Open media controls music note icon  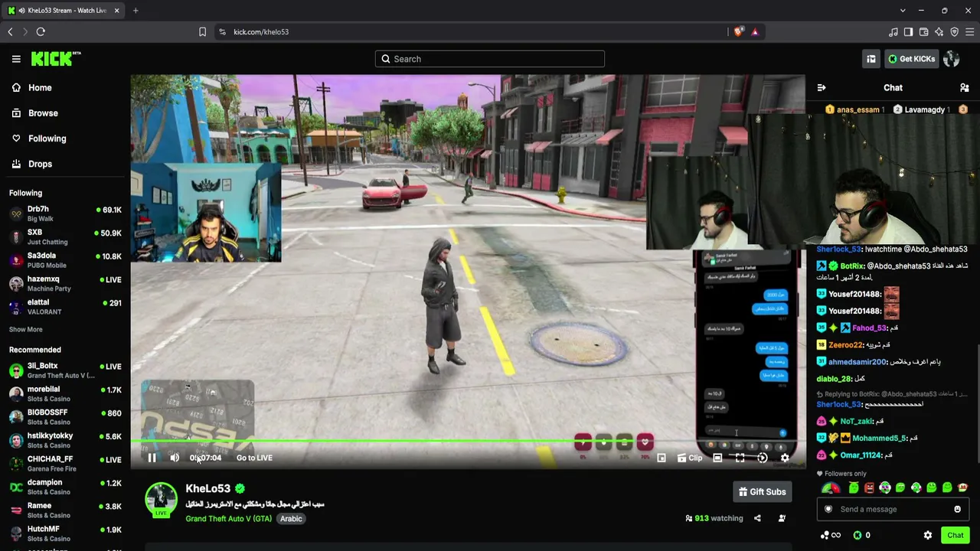893,32
